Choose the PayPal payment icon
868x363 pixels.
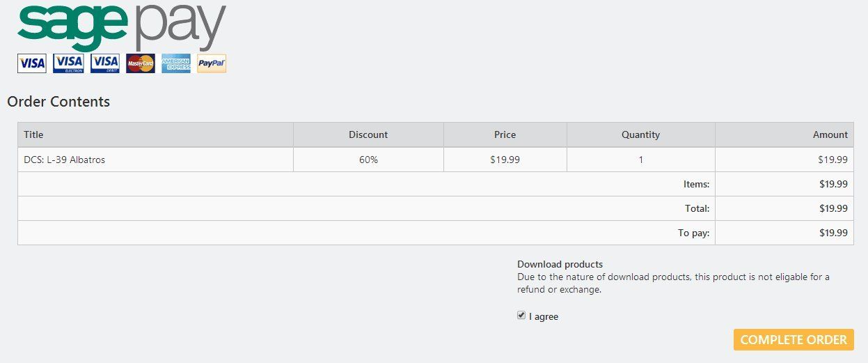pyautogui.click(x=212, y=63)
